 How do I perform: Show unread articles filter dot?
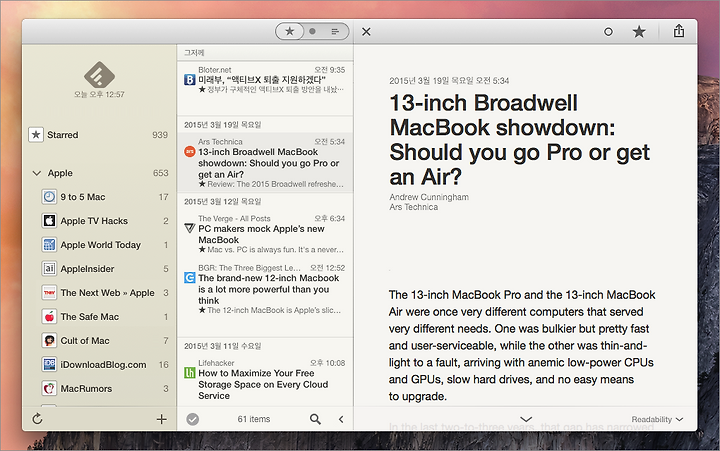(x=313, y=31)
